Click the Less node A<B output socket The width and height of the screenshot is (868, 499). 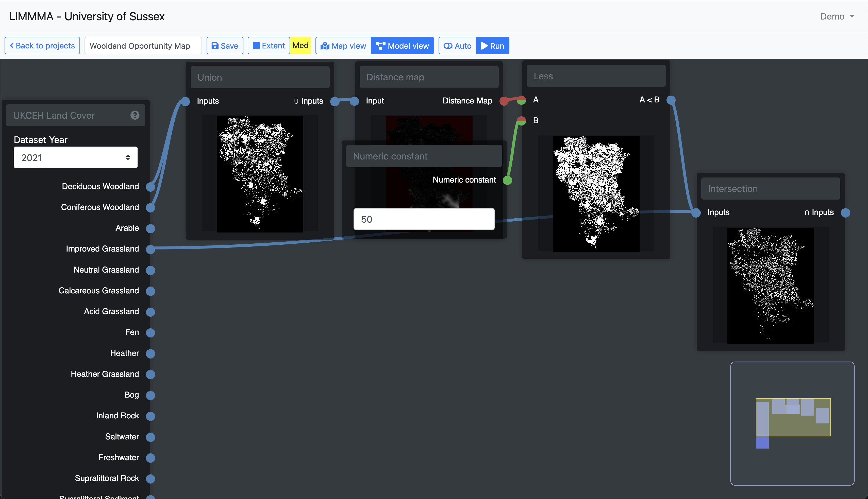tap(671, 100)
